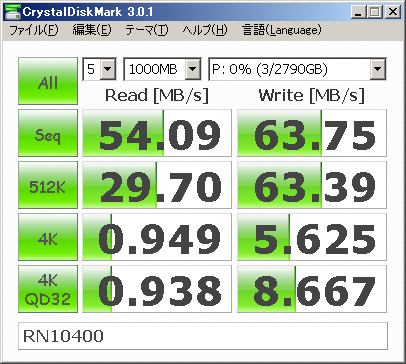This screenshot has width=406, height=364.
Task: Start the 4K QD32 benchmark test
Action: point(48,289)
